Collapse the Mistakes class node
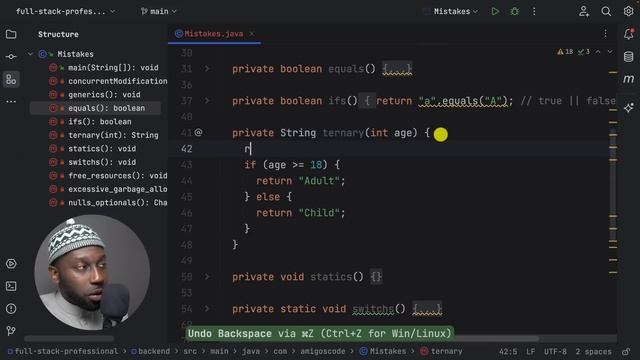The width and height of the screenshot is (640, 360). click(x=30, y=54)
